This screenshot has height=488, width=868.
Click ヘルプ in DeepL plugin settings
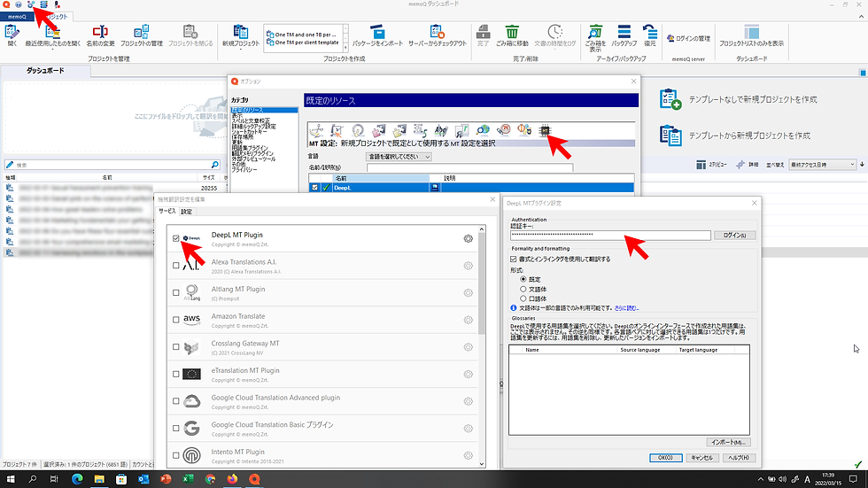(739, 458)
